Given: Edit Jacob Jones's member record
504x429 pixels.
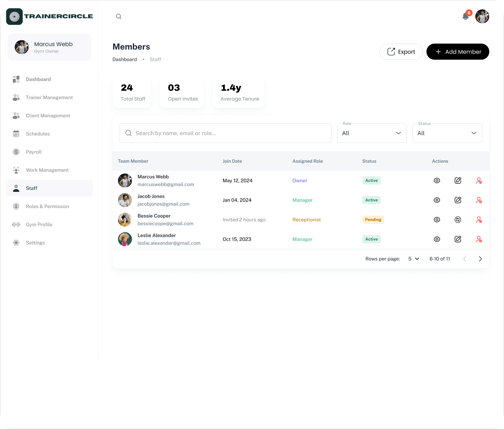Looking at the screenshot, I should pos(458,200).
